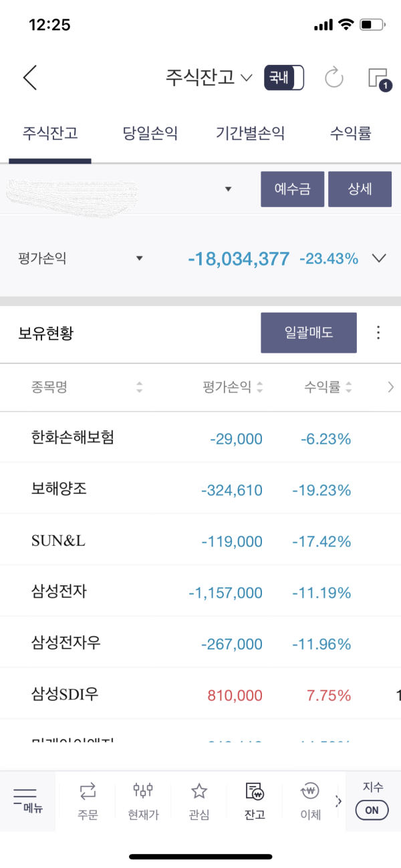Refresh the stock balance data
401x868 pixels.
click(x=333, y=78)
